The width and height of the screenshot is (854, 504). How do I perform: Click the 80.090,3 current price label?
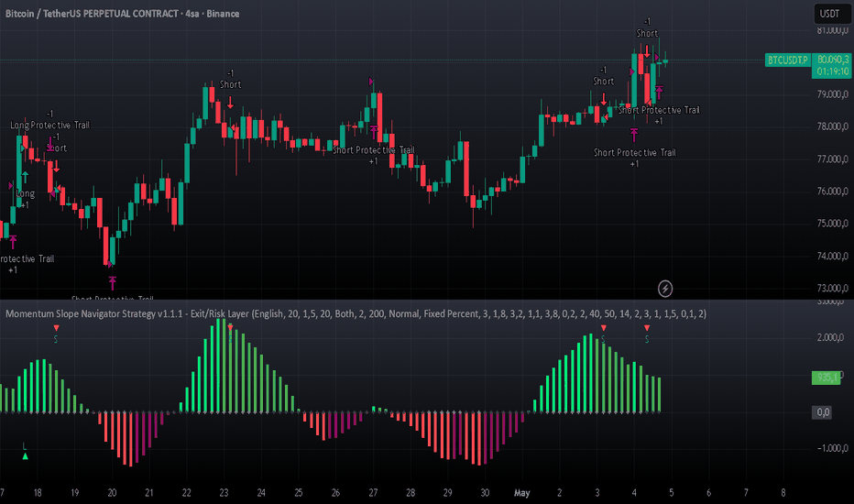[x=832, y=59]
